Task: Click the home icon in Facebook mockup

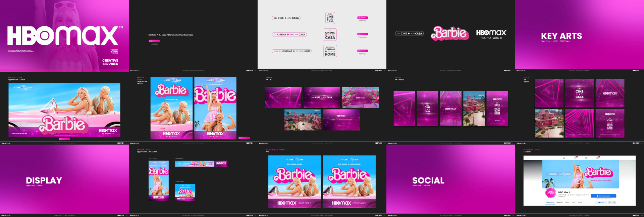Action: click(564, 158)
